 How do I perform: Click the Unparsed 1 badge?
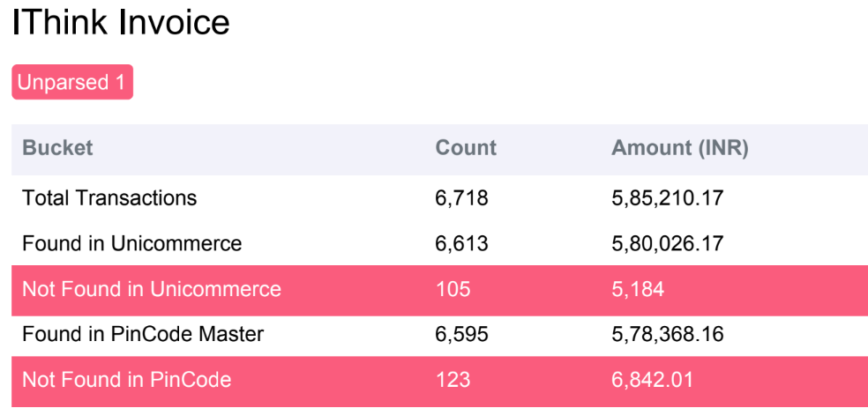72,82
